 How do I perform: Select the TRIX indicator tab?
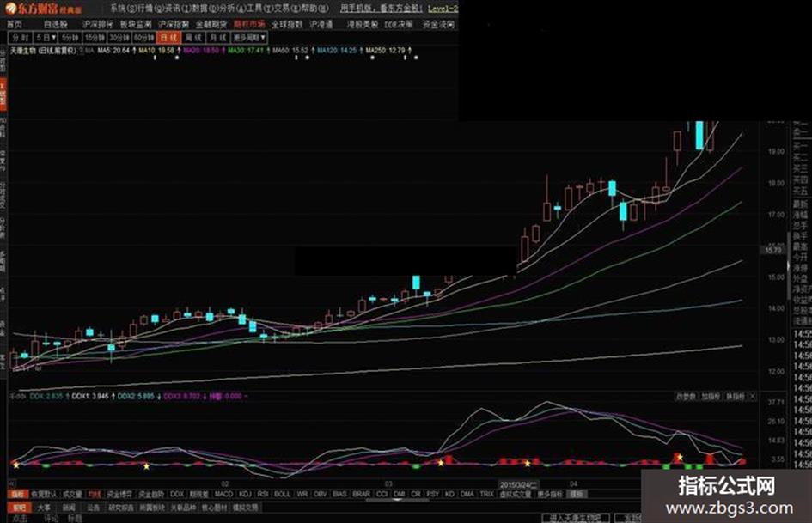[x=487, y=495]
